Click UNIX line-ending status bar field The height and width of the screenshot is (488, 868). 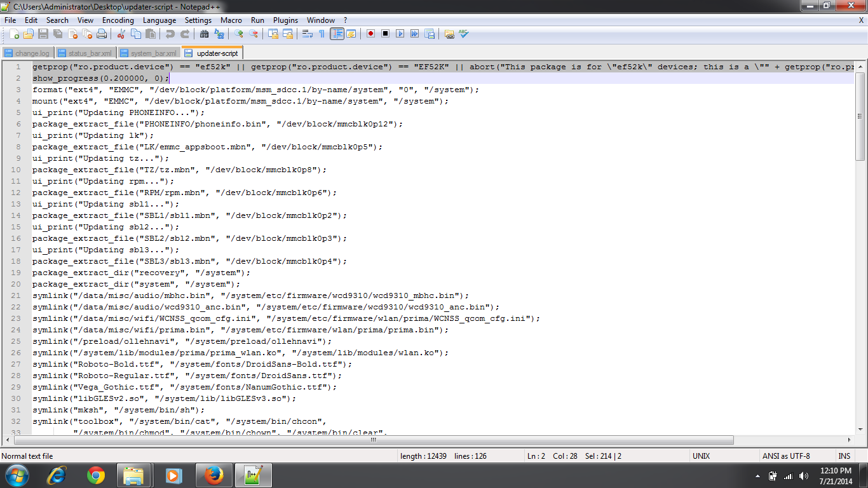[724, 456]
